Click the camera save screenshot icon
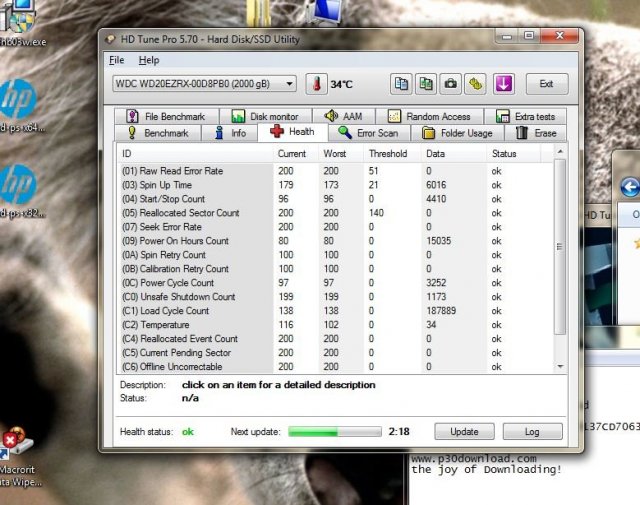The height and width of the screenshot is (505, 640). (451, 84)
